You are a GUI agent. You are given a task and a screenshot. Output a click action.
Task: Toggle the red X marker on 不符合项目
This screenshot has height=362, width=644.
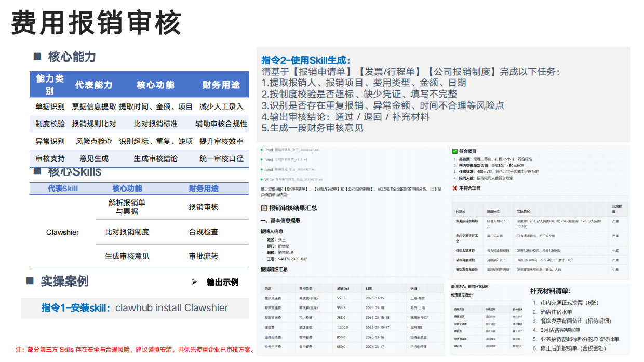pos(454,188)
